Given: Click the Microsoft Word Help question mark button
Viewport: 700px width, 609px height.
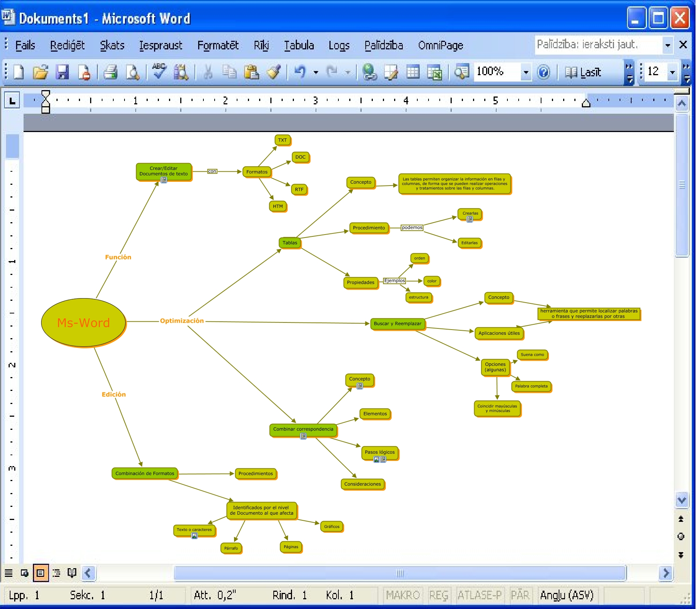Looking at the screenshot, I should pyautogui.click(x=543, y=72).
